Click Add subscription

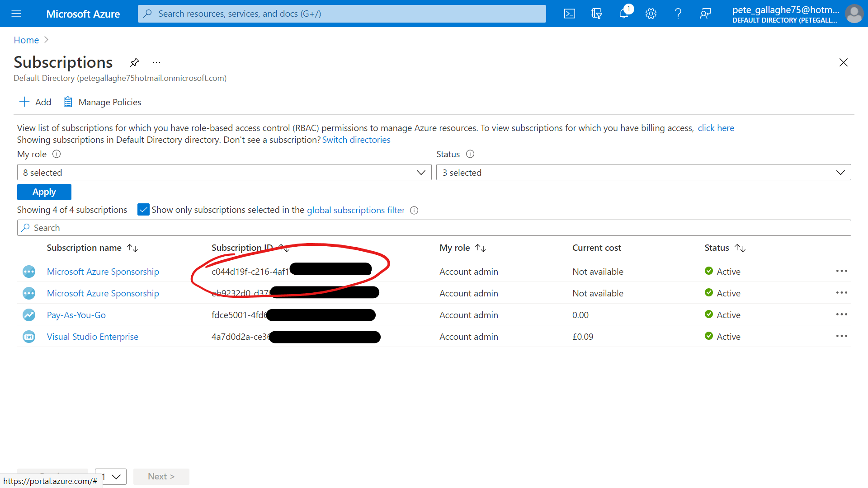pyautogui.click(x=35, y=102)
